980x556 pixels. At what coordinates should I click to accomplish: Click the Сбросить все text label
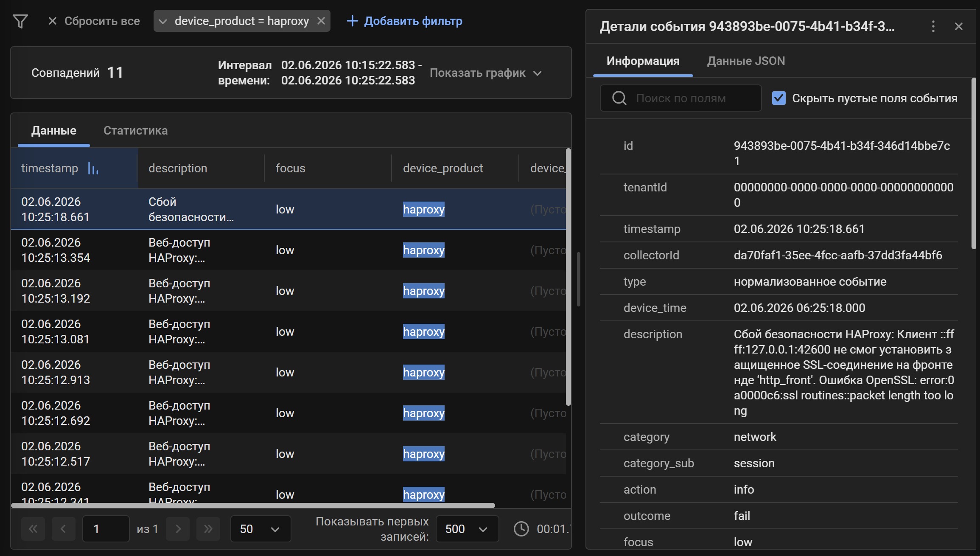[102, 21]
